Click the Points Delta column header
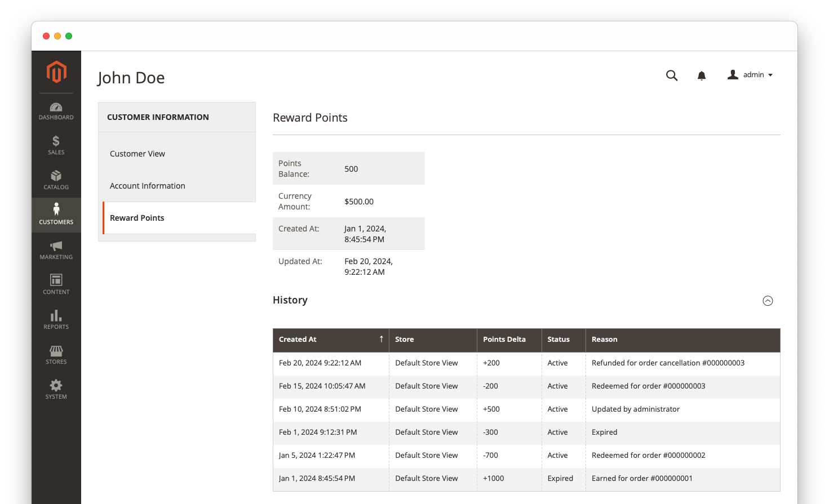The height and width of the screenshot is (504, 829). (504, 340)
